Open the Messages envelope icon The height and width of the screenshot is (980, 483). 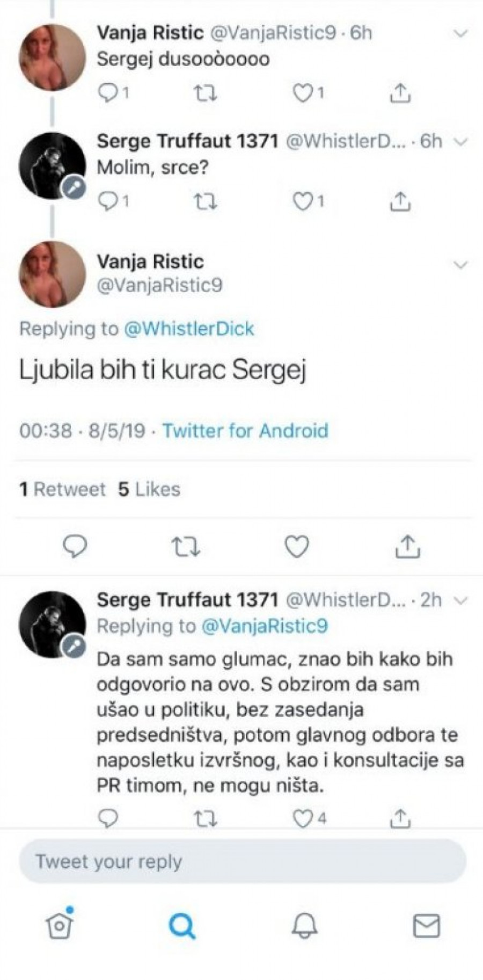(427, 925)
